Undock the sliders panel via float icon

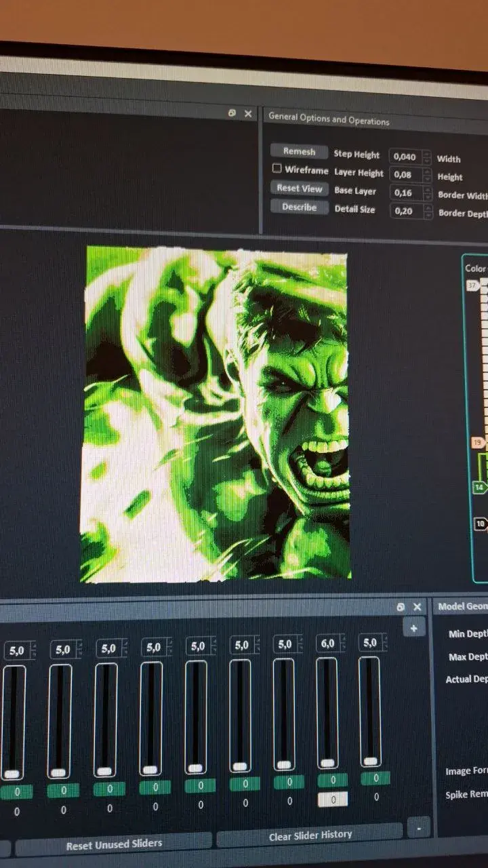coord(401,606)
